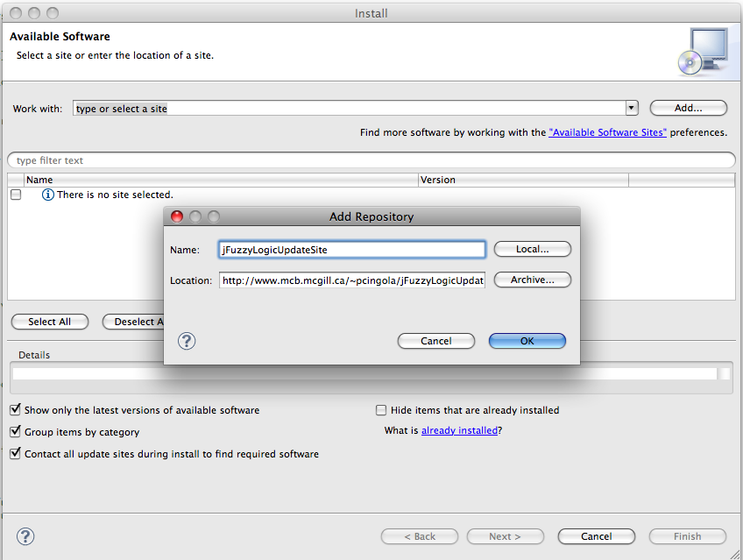Screen dimensions: 743x560
Task: Toggle Show only the latest versions checkbox
Action: tap(16, 410)
